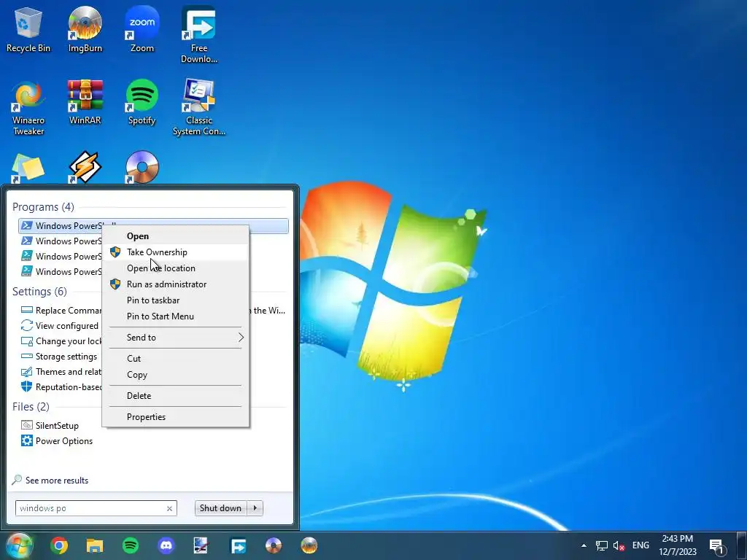Open the View configured settings result
Image resolution: width=747 pixels, height=560 pixels.
coord(59,326)
